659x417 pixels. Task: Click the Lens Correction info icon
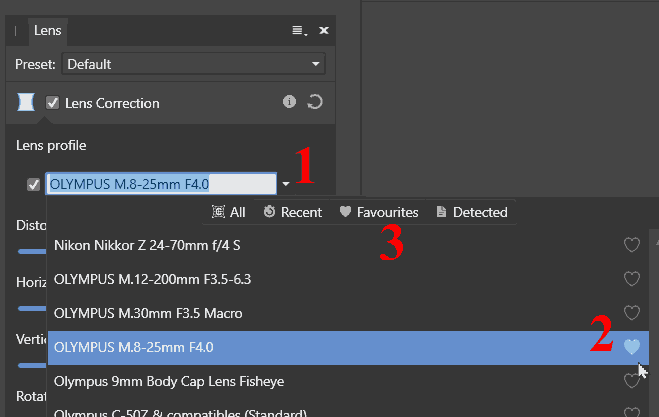pos(290,102)
